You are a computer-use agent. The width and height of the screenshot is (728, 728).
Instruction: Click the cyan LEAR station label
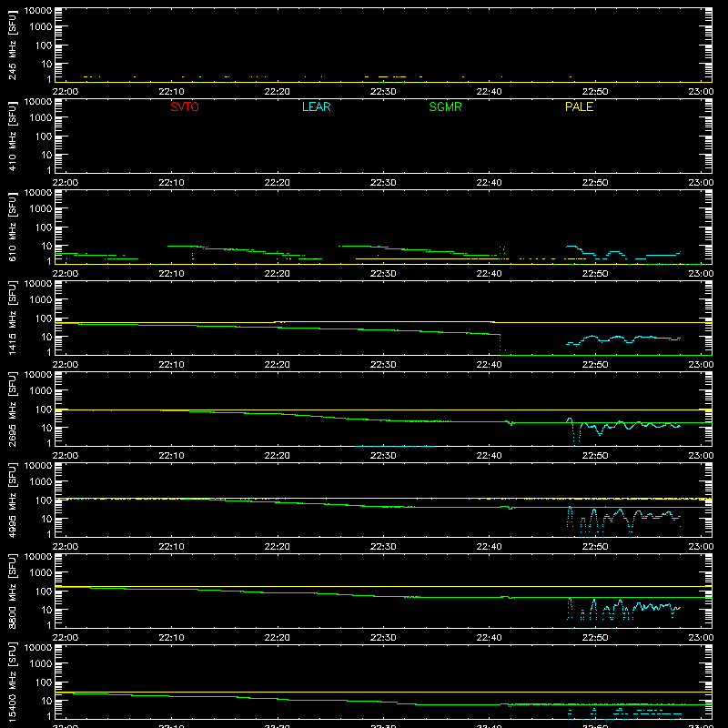click(316, 106)
